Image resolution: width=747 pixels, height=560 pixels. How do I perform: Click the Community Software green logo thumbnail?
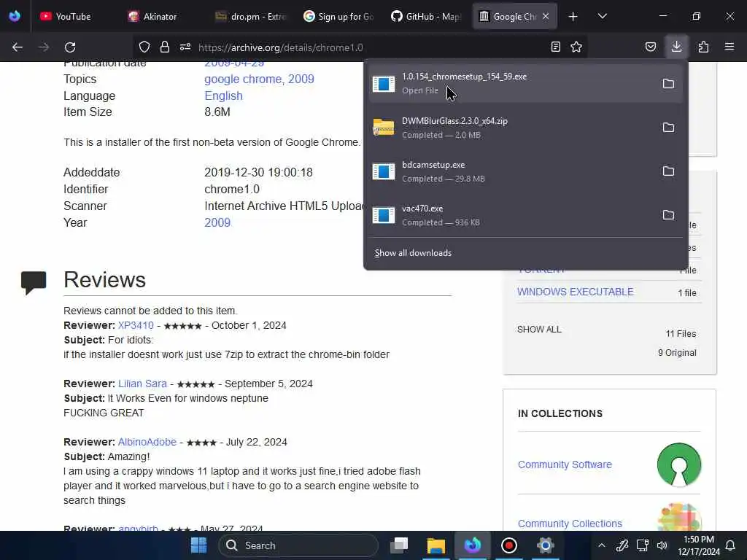point(679,464)
